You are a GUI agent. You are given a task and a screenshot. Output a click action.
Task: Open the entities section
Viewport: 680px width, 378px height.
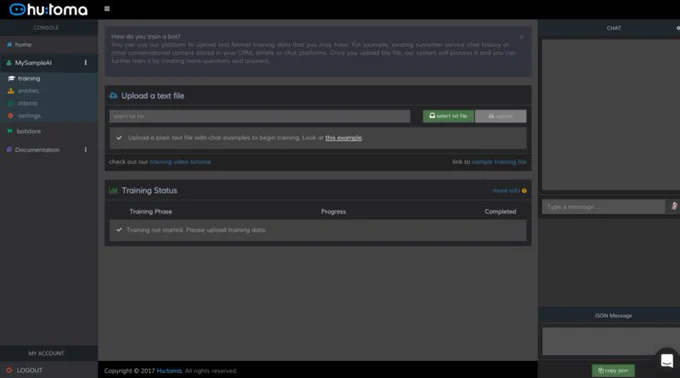29,91
